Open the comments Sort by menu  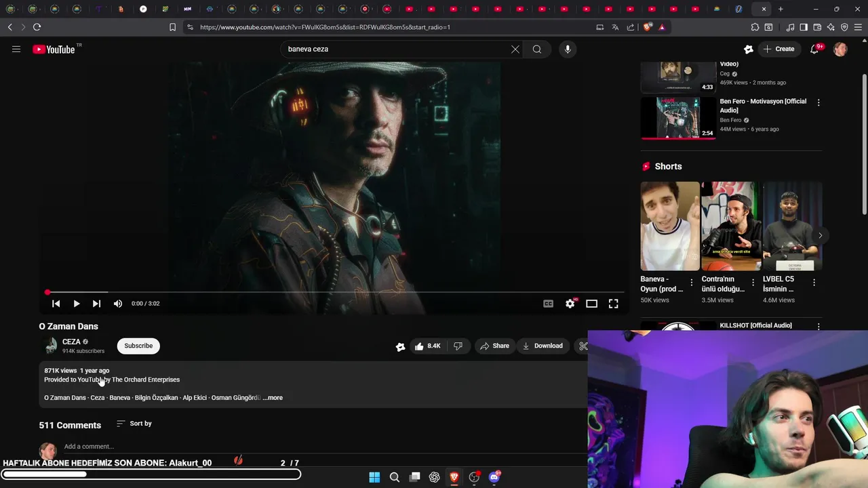134,424
